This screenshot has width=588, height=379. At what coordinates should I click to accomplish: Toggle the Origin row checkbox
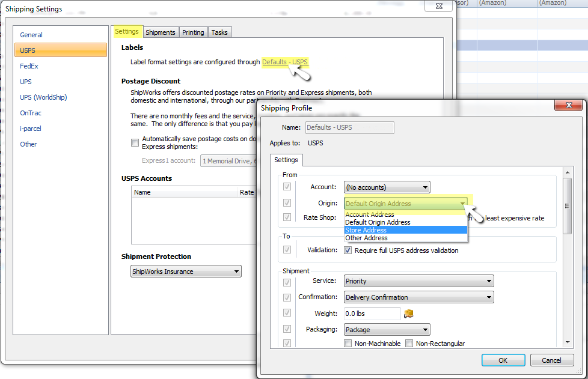click(x=287, y=202)
